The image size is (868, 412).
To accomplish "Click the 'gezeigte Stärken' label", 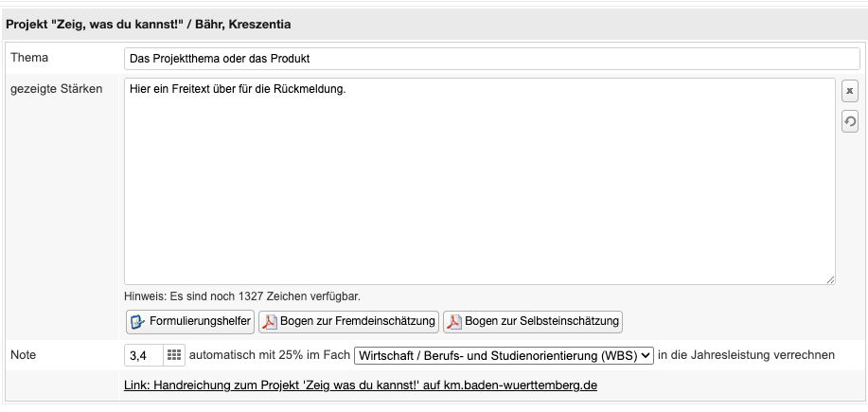I will click(56, 89).
